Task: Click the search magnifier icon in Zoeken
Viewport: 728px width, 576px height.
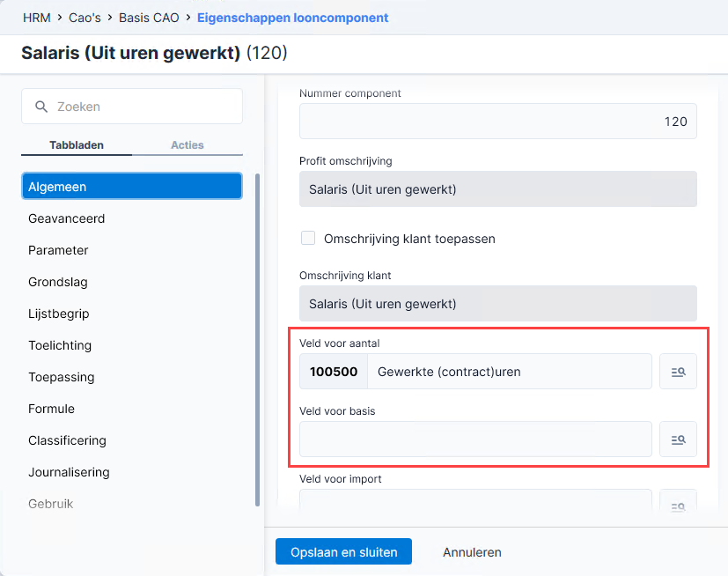Action: tap(41, 107)
